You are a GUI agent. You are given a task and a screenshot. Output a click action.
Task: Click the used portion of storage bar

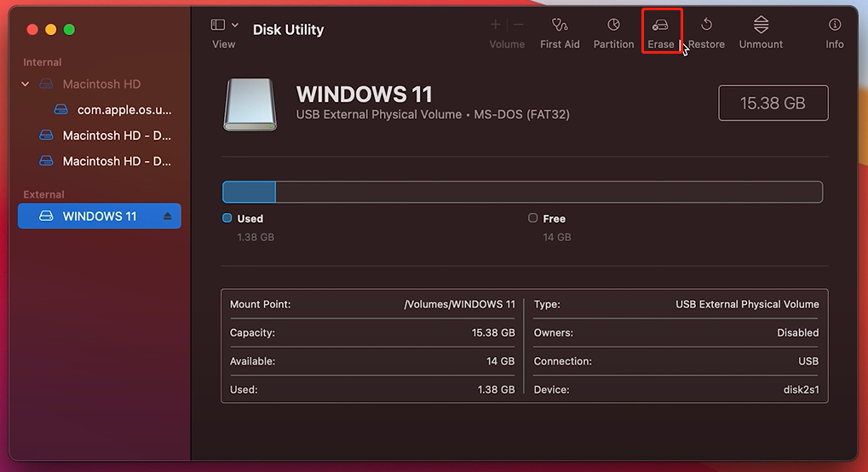pyautogui.click(x=249, y=193)
